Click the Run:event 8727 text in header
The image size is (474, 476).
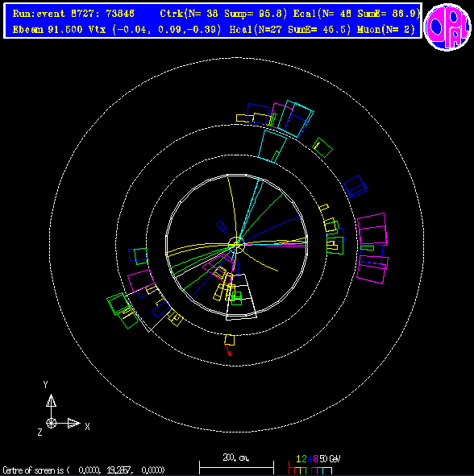[73, 14]
